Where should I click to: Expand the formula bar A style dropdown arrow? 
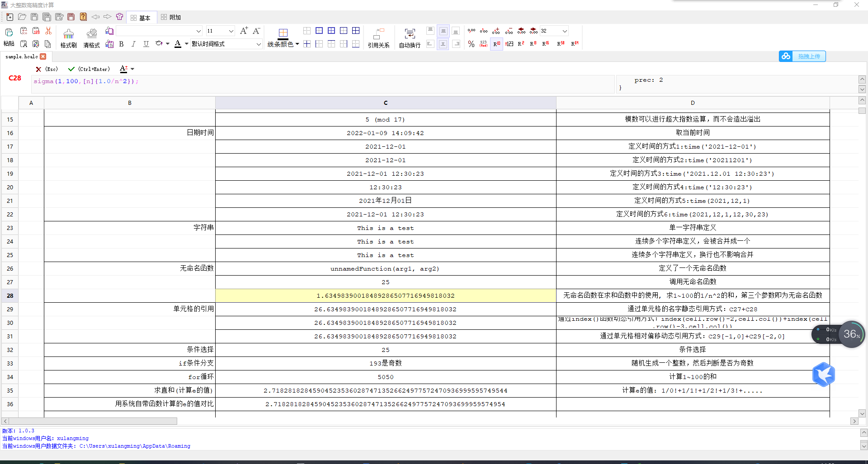click(x=132, y=69)
